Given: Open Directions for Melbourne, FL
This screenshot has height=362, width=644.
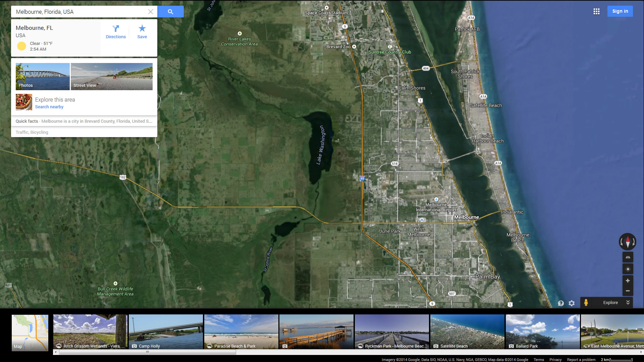Looking at the screenshot, I should click(116, 32).
